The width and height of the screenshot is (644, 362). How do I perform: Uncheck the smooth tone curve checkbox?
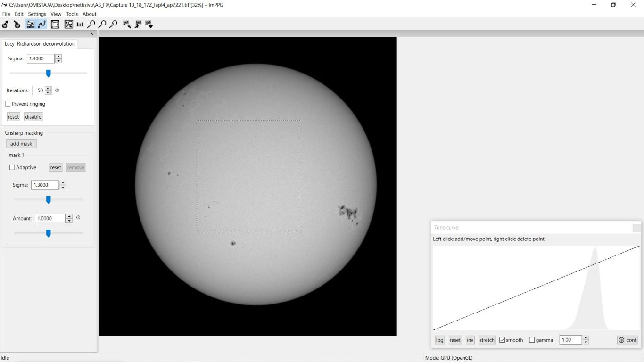502,340
